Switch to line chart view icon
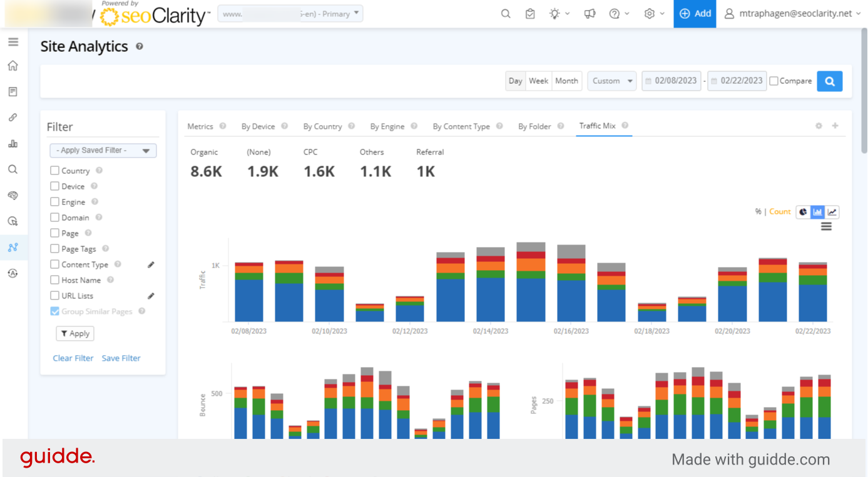868x477 pixels. point(832,212)
